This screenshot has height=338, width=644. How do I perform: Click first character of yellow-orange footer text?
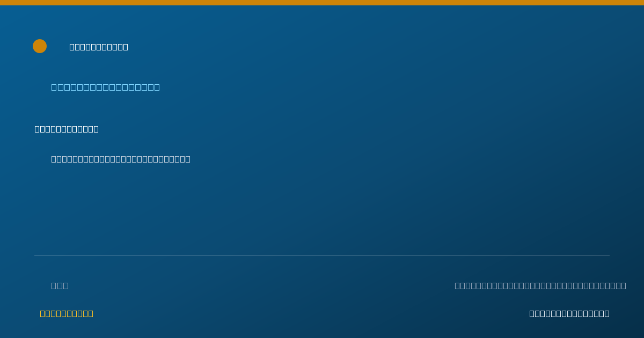(x=42, y=313)
